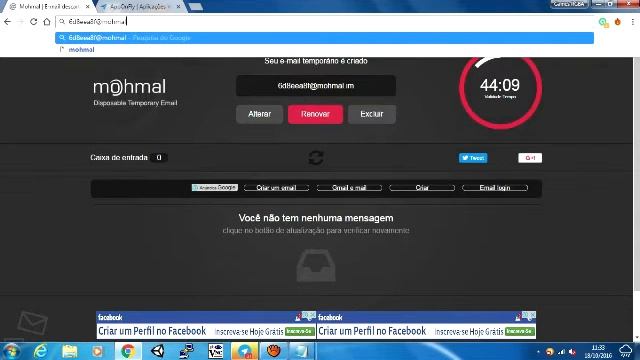The height and width of the screenshot is (360, 640).
Task: Open the Windows Start menu
Action: (x=11, y=351)
